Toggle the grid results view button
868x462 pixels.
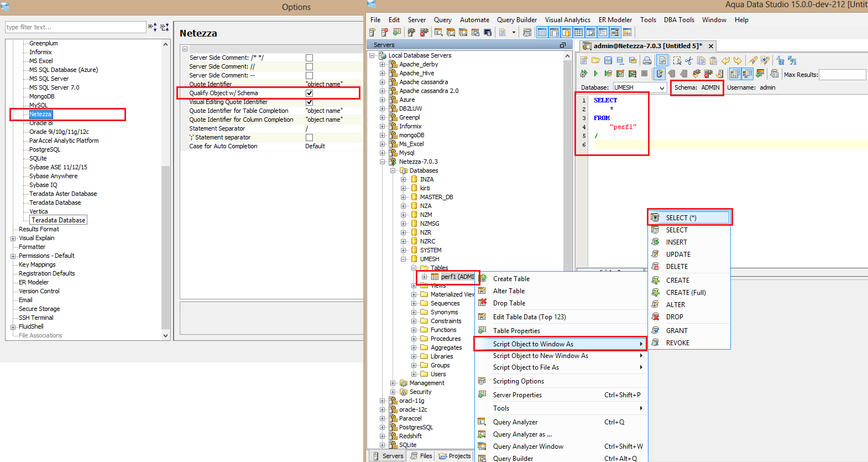[735, 74]
